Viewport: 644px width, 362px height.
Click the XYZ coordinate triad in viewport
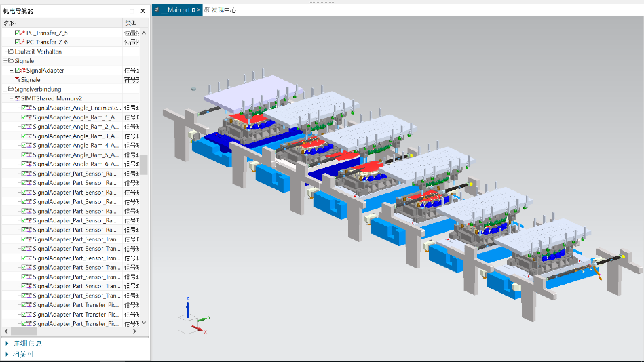click(188, 320)
